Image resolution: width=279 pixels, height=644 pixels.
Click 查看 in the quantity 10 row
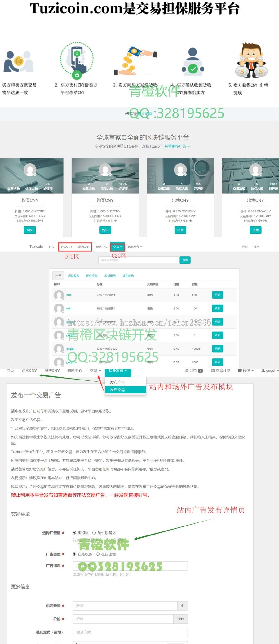(x=218, y=335)
